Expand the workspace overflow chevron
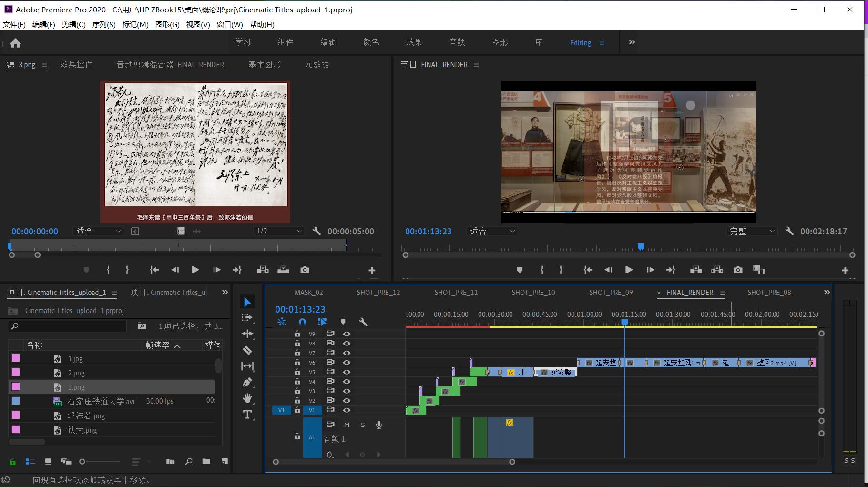Image resolution: width=868 pixels, height=487 pixels. click(x=632, y=42)
